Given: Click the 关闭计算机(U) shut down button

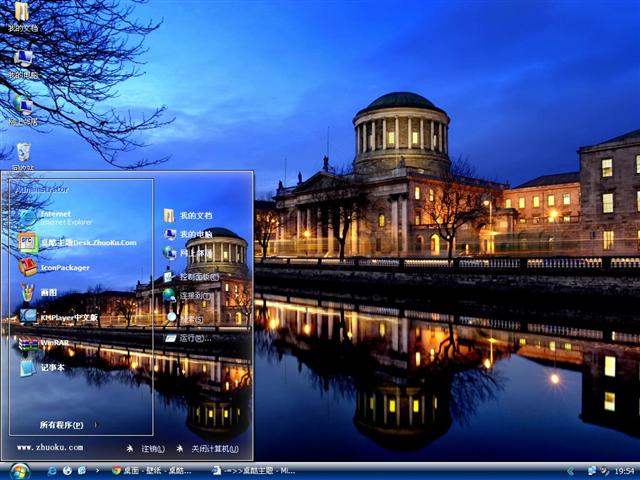Looking at the screenshot, I should pos(208,449).
